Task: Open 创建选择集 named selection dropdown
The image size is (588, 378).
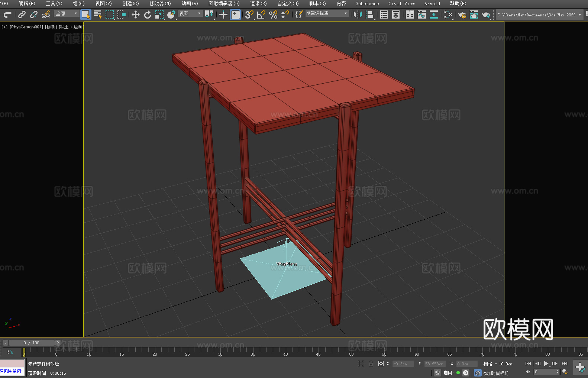Action: click(x=327, y=13)
